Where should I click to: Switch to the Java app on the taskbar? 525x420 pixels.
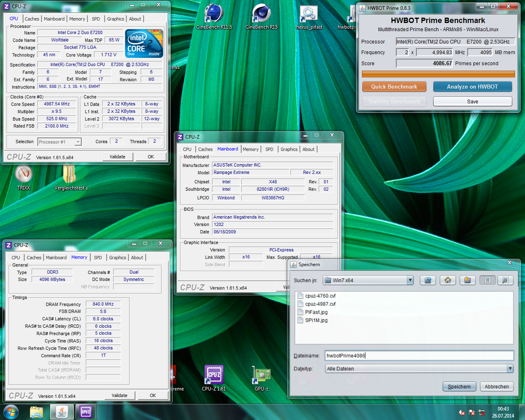coord(62,412)
